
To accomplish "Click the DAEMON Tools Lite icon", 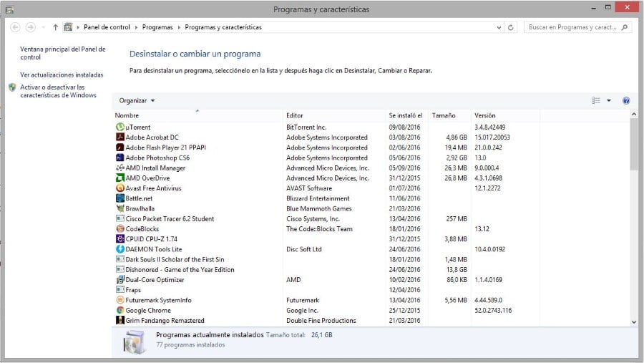I will 120,249.
